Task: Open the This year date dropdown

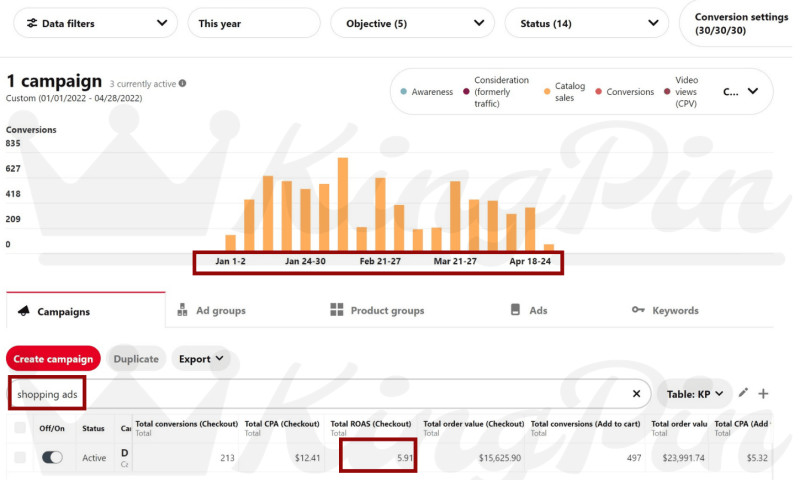Action: click(254, 23)
